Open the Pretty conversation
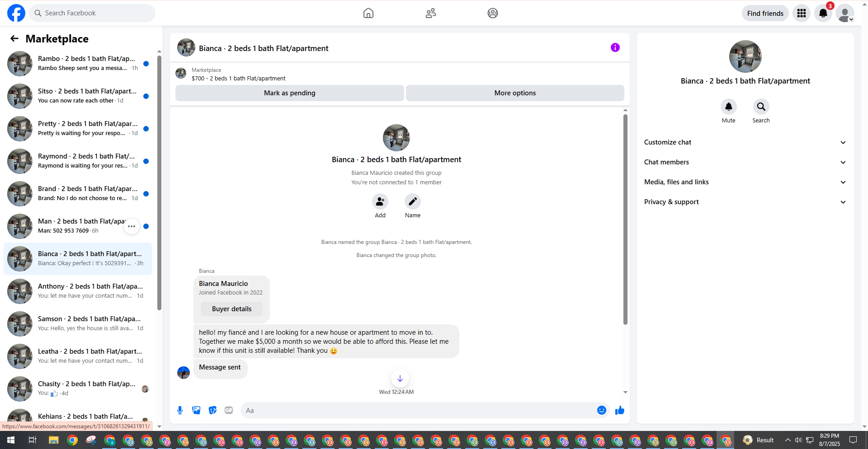 78,129
